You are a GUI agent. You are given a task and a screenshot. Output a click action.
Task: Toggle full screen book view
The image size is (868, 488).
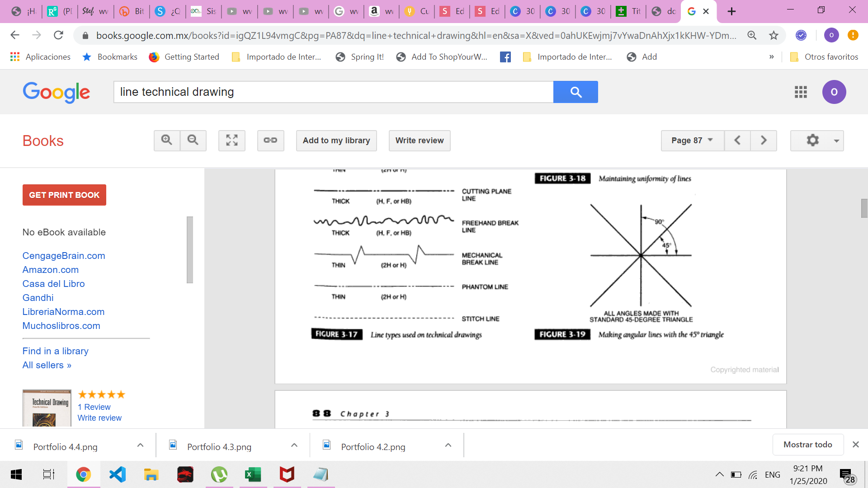point(232,141)
